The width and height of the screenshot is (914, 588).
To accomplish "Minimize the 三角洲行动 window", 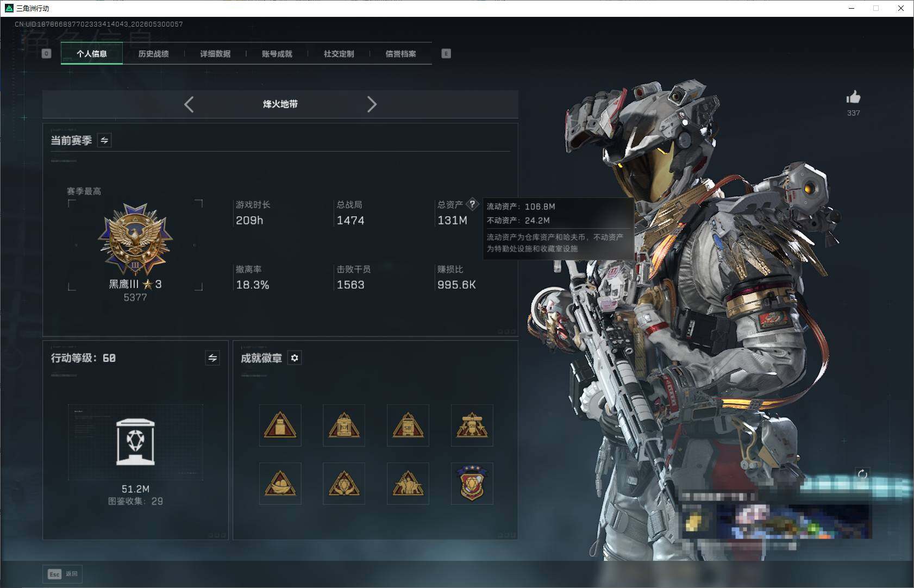I will (852, 8).
